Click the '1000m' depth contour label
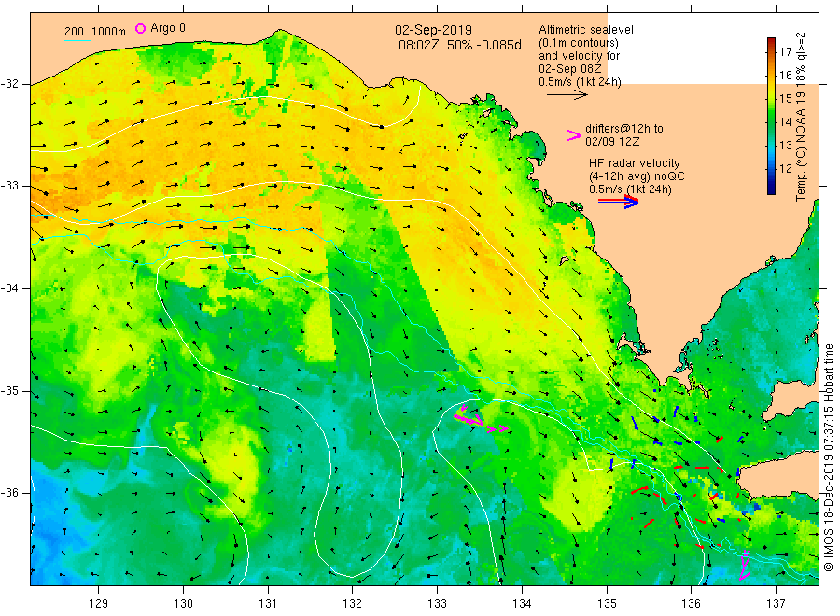 click(x=109, y=32)
